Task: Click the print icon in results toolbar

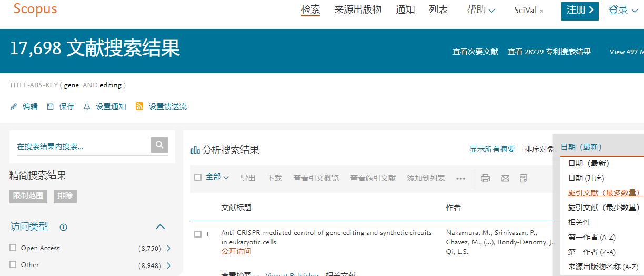Action: pyautogui.click(x=485, y=178)
